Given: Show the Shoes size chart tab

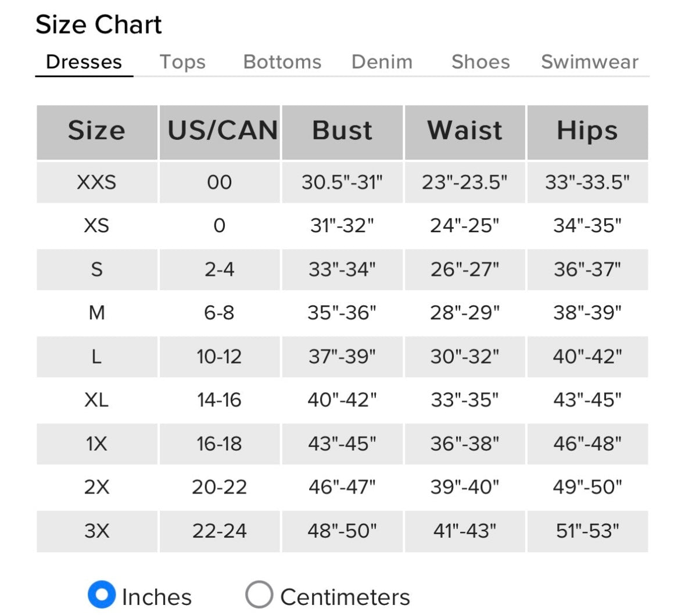Looking at the screenshot, I should (480, 62).
